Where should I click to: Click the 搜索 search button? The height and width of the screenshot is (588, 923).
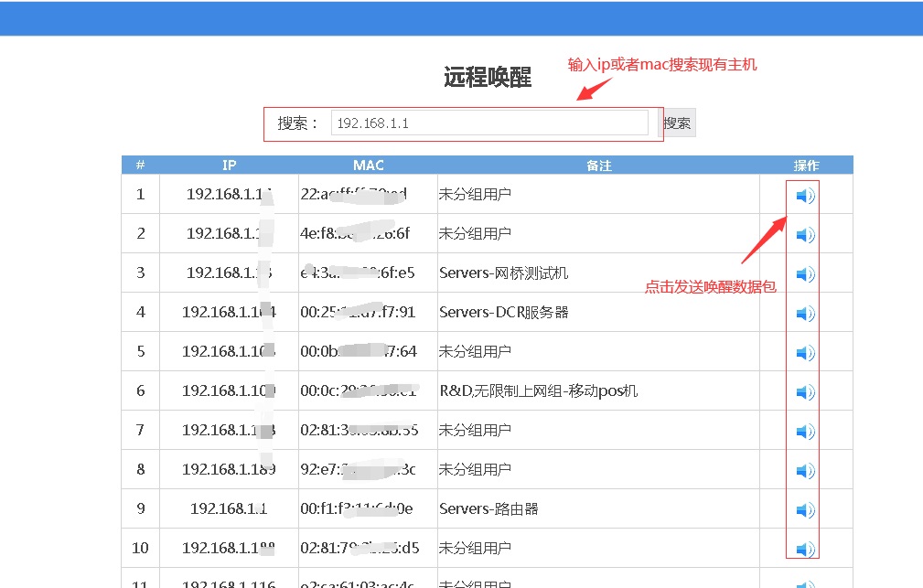click(x=678, y=123)
